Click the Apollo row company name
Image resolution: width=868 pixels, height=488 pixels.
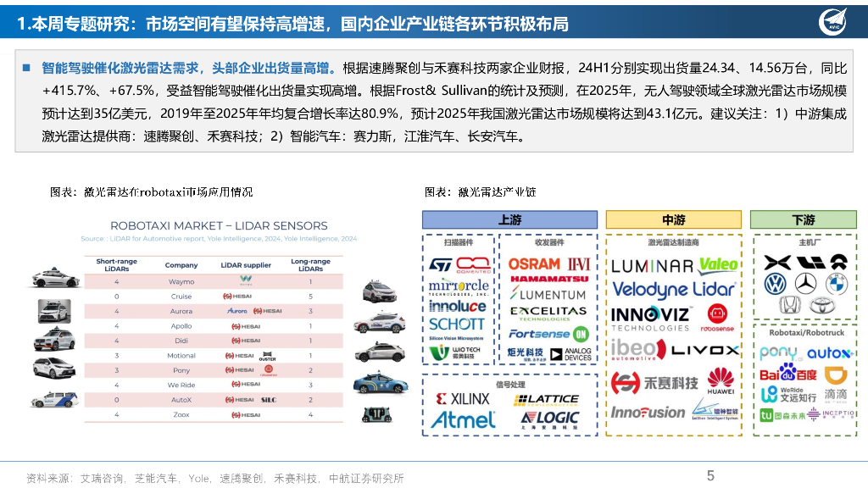(181, 326)
